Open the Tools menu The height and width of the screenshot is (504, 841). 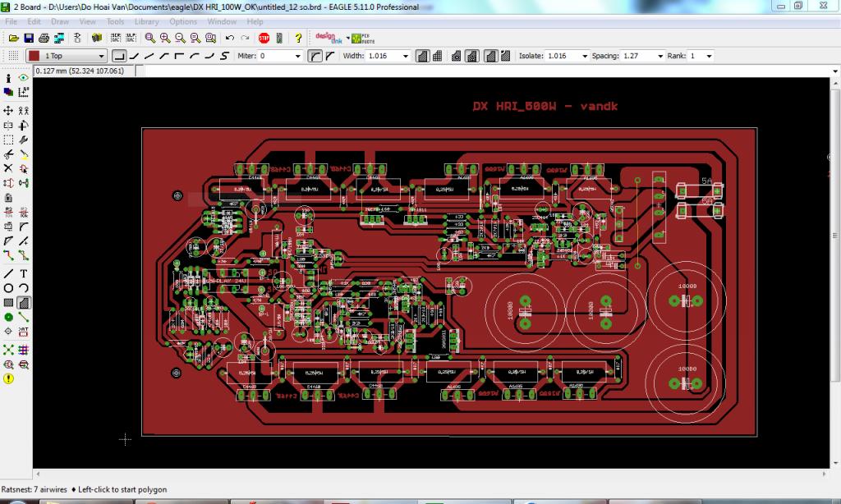point(115,21)
